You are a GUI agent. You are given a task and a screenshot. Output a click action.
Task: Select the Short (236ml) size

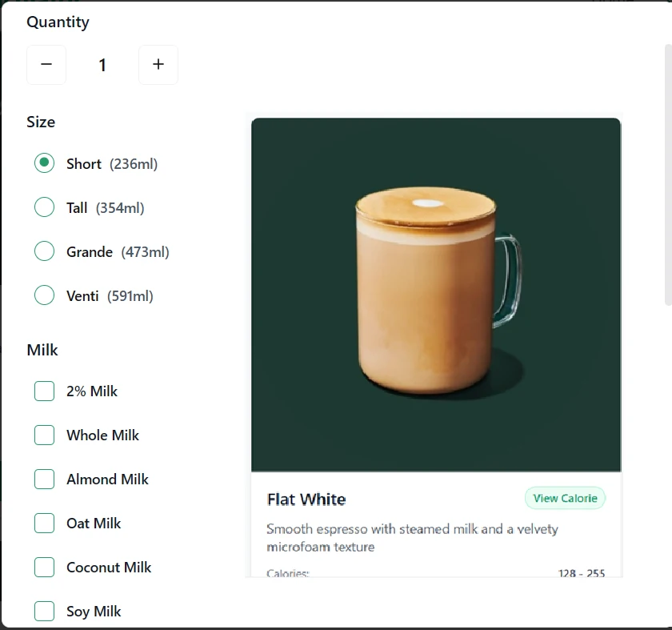[45, 163]
